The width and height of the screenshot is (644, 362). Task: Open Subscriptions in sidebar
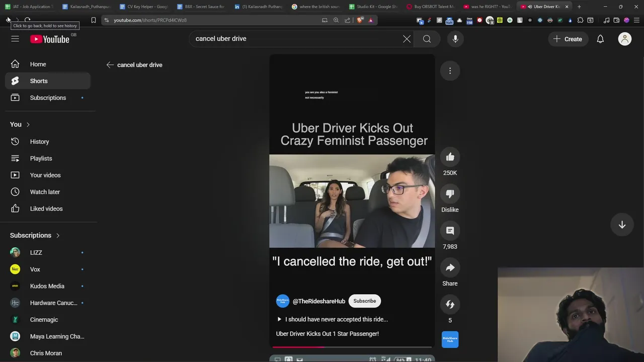coord(48,98)
